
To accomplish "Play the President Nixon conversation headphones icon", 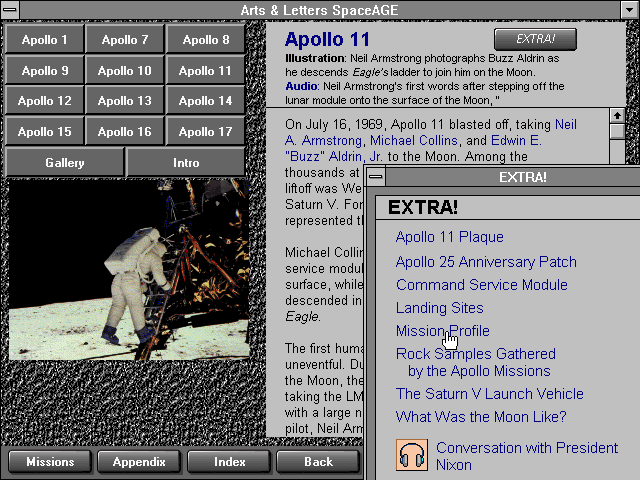I will click(x=412, y=455).
